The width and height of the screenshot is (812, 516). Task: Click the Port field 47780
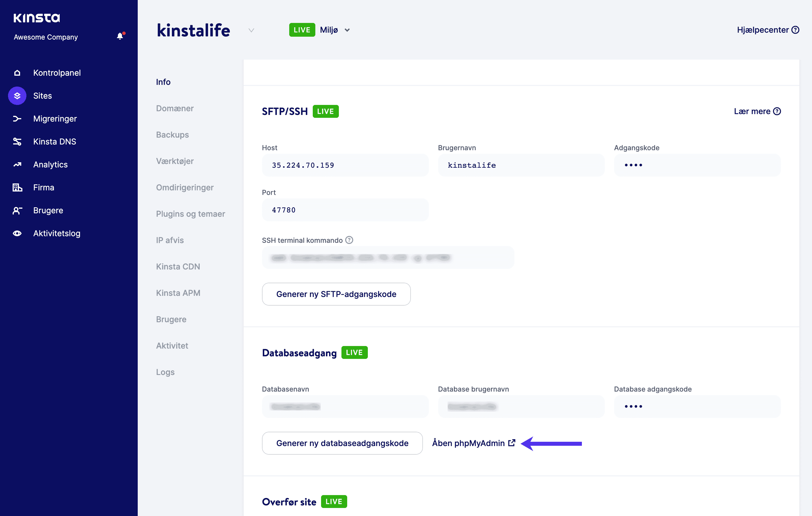(345, 210)
